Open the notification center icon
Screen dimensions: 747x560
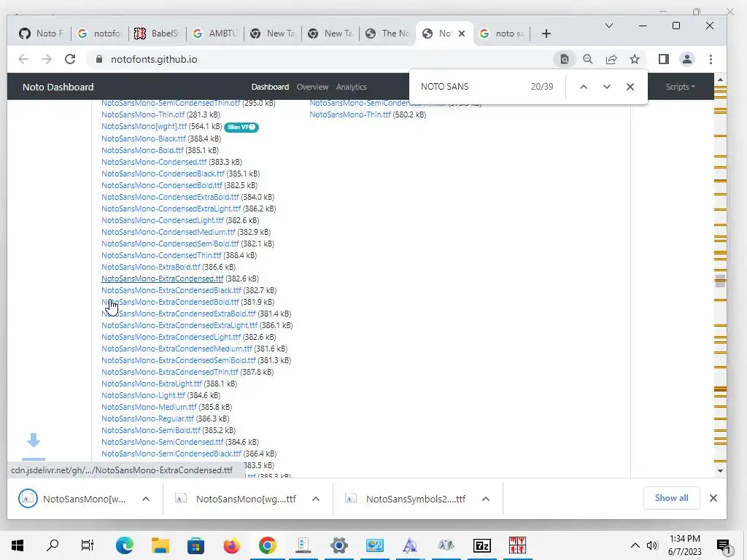(724, 545)
